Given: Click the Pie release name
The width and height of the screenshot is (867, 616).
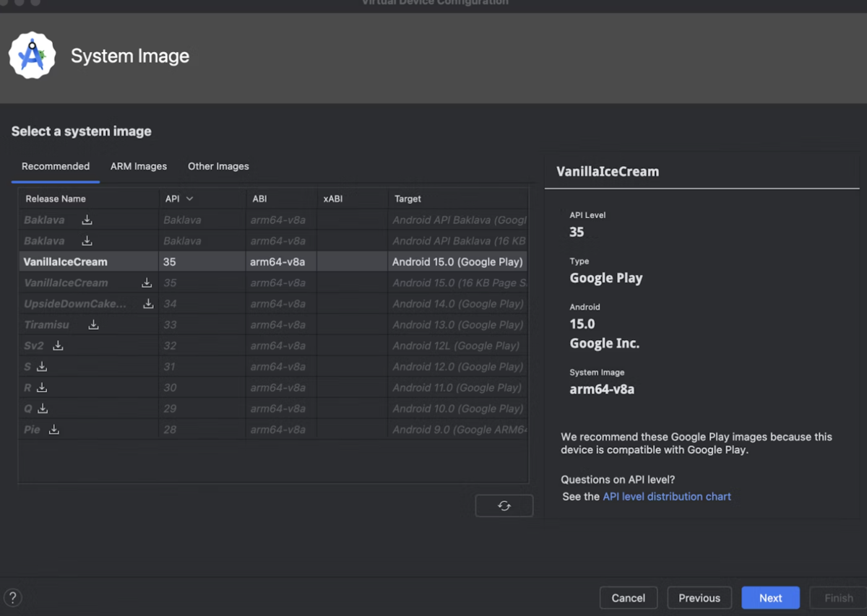Looking at the screenshot, I should 32,429.
